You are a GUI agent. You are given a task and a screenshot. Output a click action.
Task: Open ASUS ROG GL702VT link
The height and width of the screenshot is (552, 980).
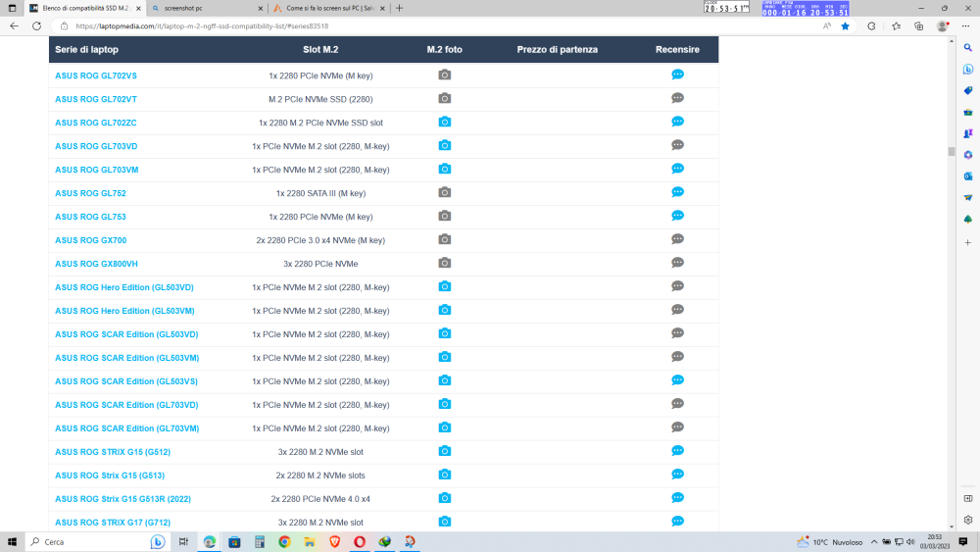click(x=96, y=99)
